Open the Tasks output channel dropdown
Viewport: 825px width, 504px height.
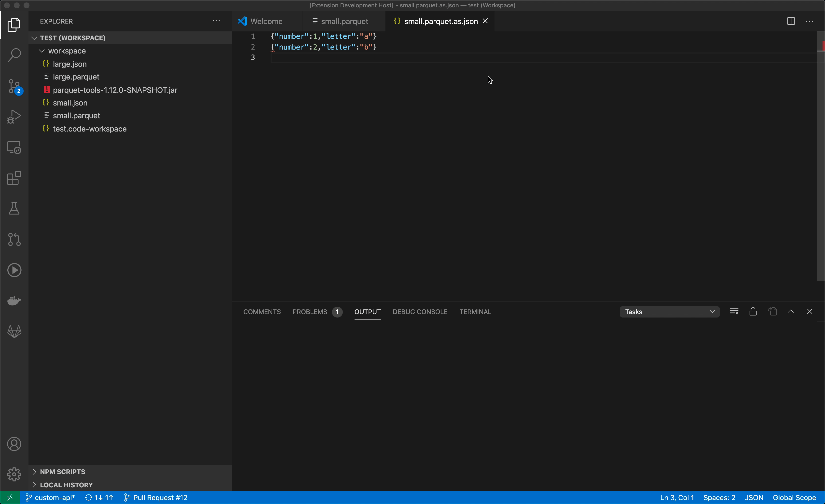tap(669, 312)
